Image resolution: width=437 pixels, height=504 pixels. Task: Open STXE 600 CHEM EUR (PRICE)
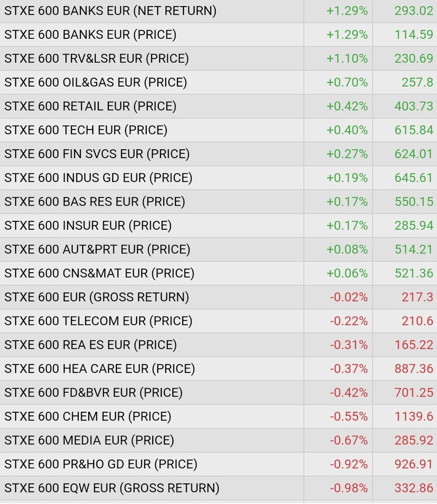pos(88,417)
